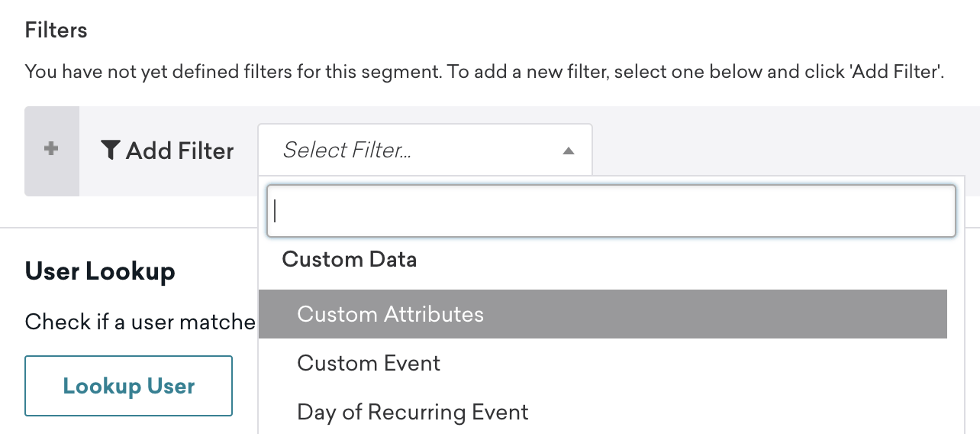The height and width of the screenshot is (434, 980).
Task: Click the Custom Data group header
Action: click(350, 260)
